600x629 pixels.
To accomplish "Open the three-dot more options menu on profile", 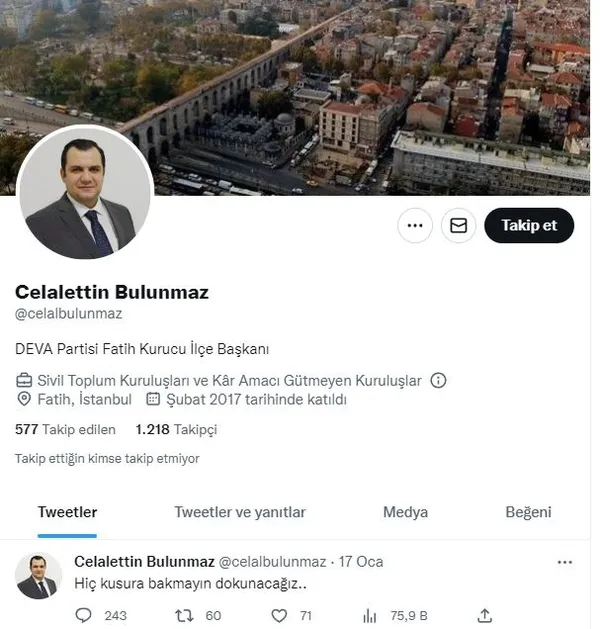I will [415, 226].
